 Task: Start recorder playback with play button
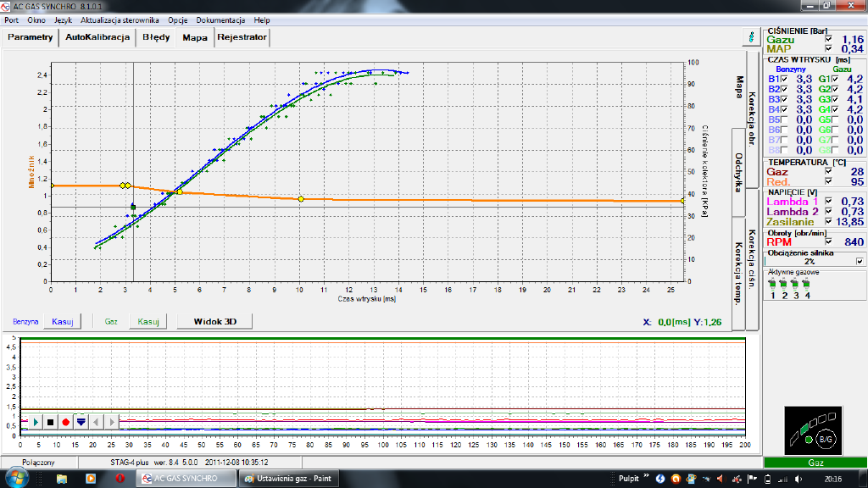(36, 422)
